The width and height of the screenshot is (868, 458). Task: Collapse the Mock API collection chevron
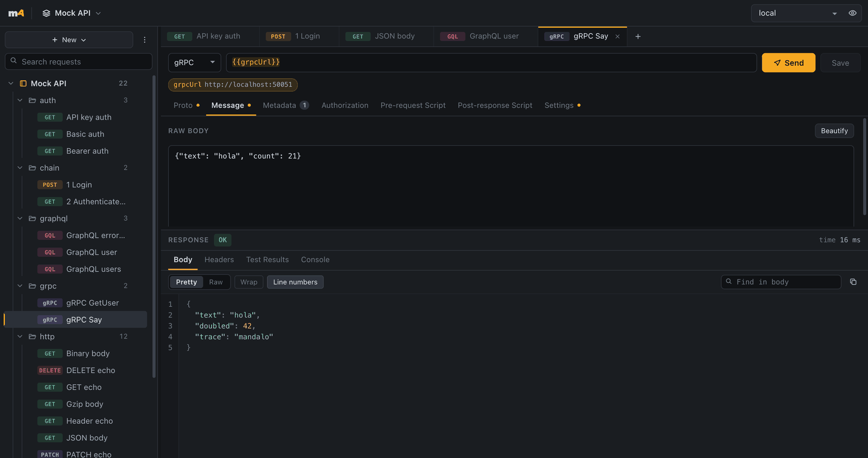(x=11, y=83)
